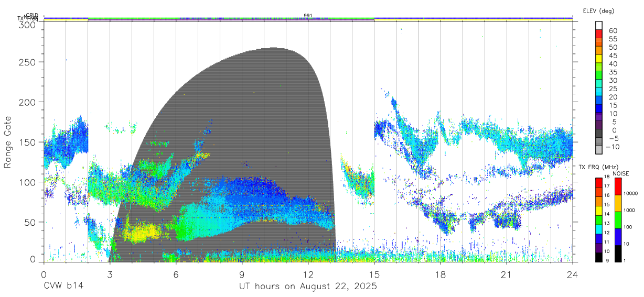The image size is (644, 297).
Task: Select the "3" hour tick on the UT axis
Action: point(110,274)
